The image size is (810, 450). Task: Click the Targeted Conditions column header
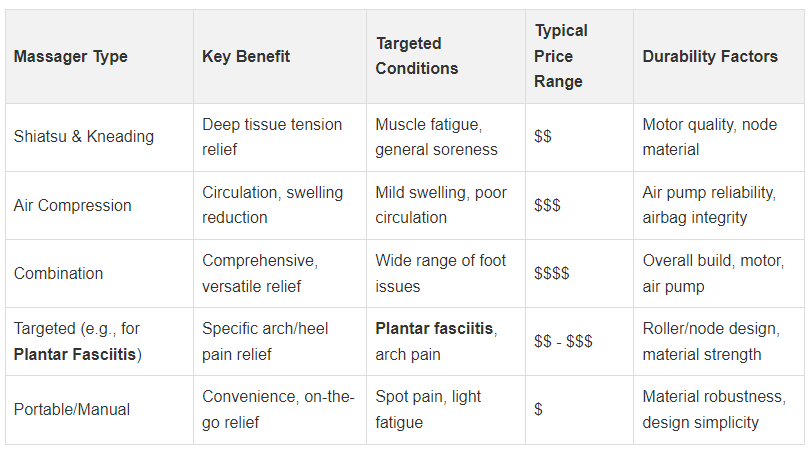tap(417, 57)
